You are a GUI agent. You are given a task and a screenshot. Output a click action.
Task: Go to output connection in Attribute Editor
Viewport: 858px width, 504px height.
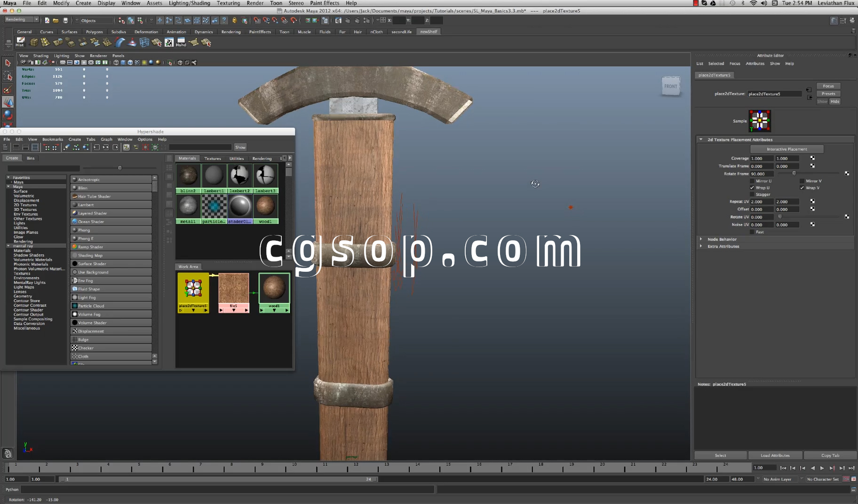[809, 97]
